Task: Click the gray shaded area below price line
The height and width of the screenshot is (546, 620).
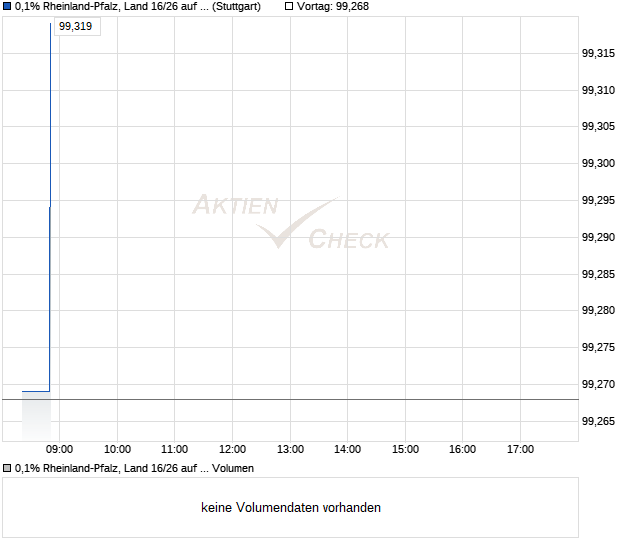Action: coord(36,416)
